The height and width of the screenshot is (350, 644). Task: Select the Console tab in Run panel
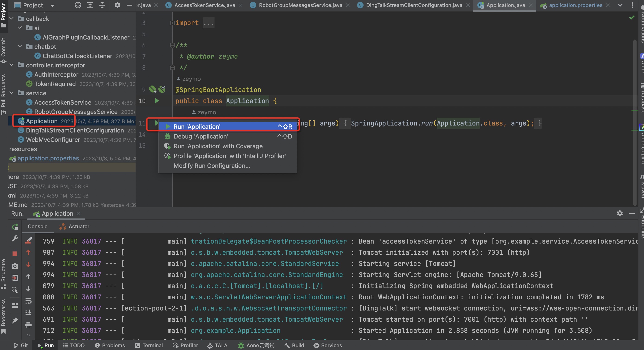[x=38, y=226]
